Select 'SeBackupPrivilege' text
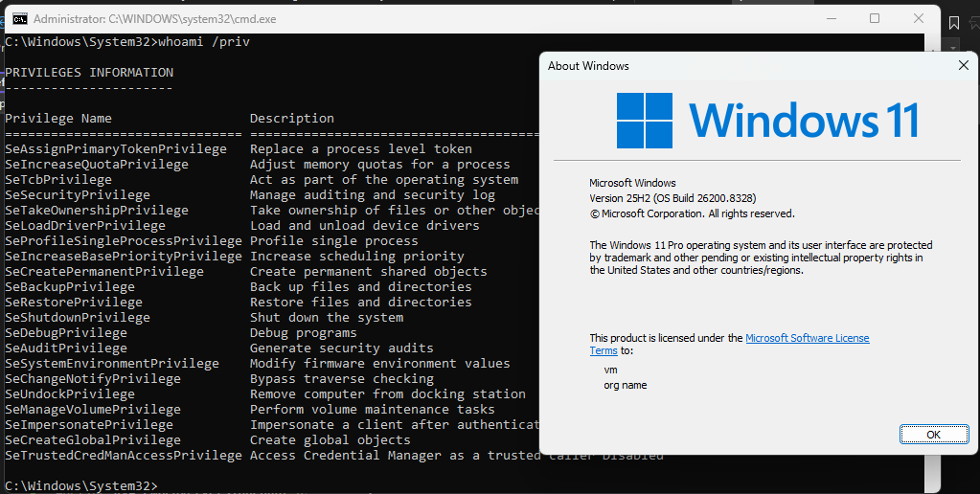This screenshot has width=980, height=494. point(70,286)
